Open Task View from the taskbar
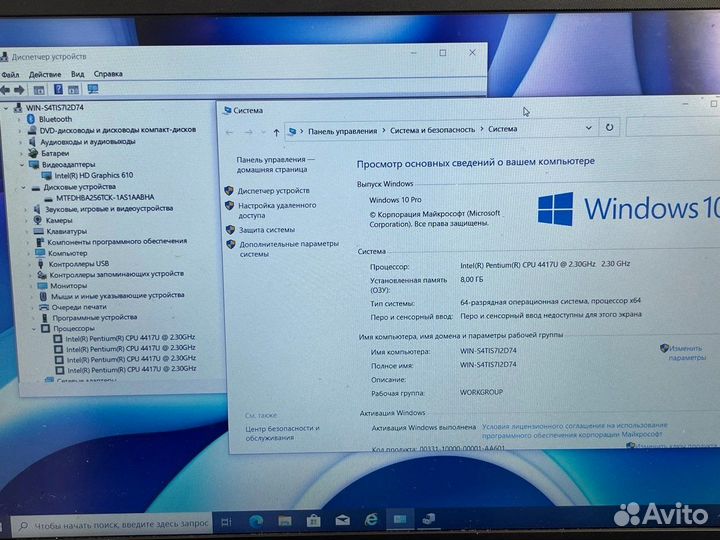Screen dimensions: 720x540 point(226,522)
